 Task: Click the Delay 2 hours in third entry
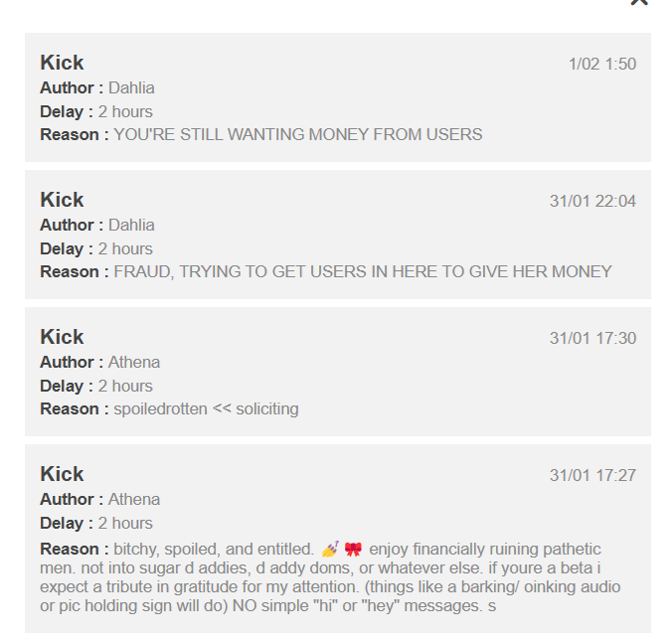96,386
